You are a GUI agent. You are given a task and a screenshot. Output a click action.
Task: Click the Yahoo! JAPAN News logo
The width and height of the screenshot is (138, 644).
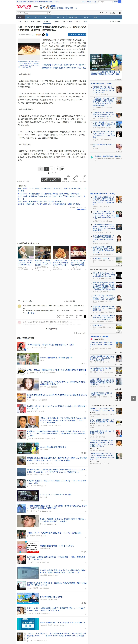pyautogui.click(x=27, y=7)
